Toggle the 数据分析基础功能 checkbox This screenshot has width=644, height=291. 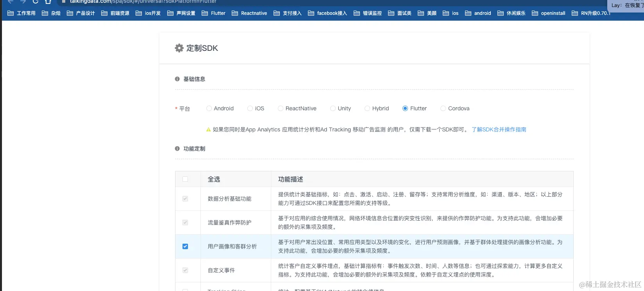pos(185,199)
